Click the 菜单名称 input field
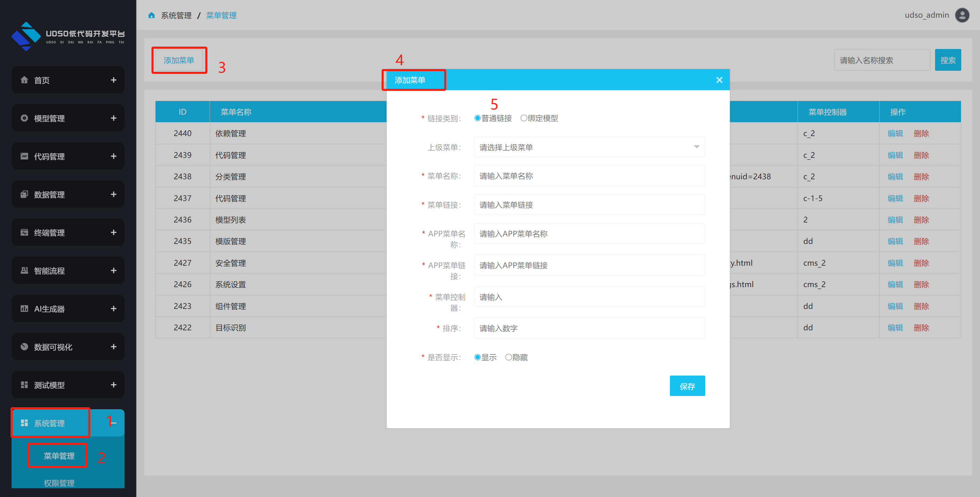Screen dimensions: 980x497 (x=589, y=176)
